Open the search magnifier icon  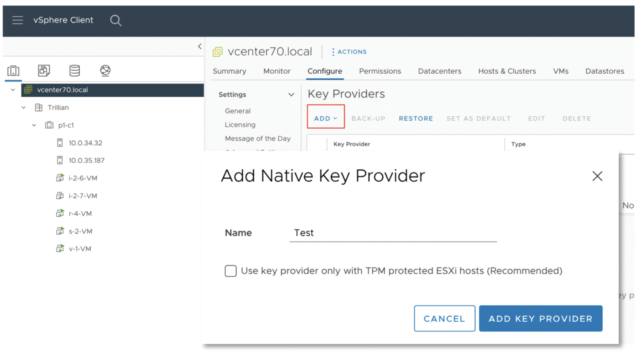click(x=116, y=20)
